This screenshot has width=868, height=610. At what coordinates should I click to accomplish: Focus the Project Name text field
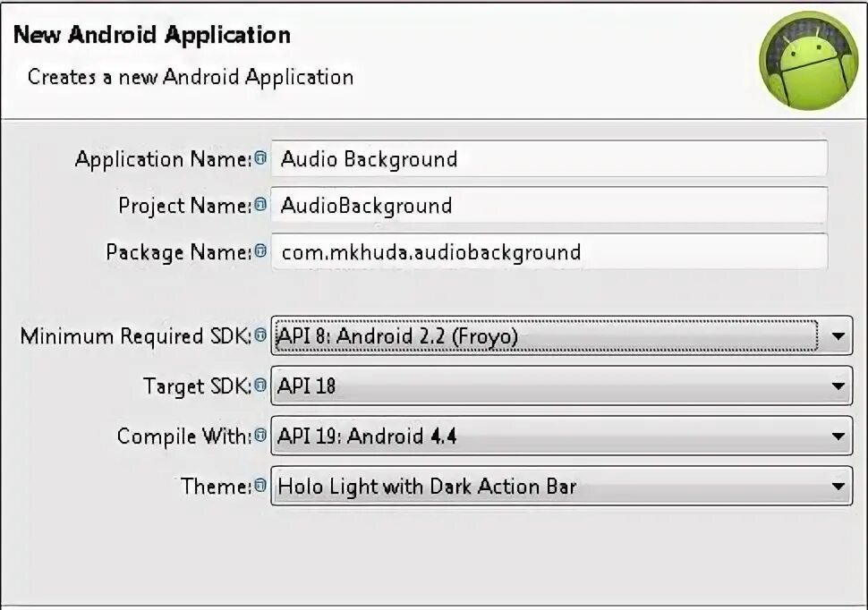(549, 206)
